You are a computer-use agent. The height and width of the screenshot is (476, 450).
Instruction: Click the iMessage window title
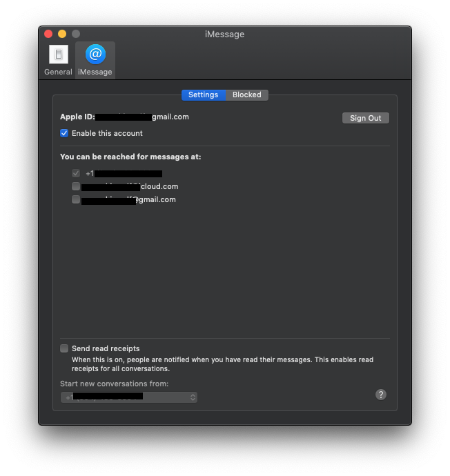click(x=225, y=34)
